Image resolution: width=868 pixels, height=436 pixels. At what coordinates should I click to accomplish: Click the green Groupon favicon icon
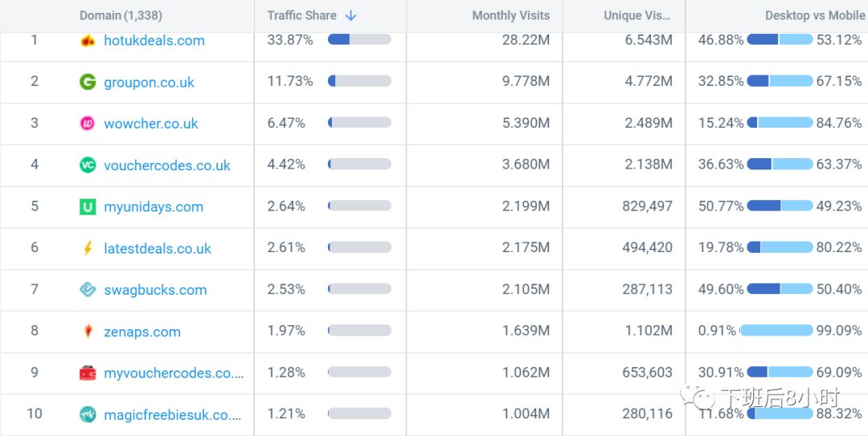pos(88,82)
